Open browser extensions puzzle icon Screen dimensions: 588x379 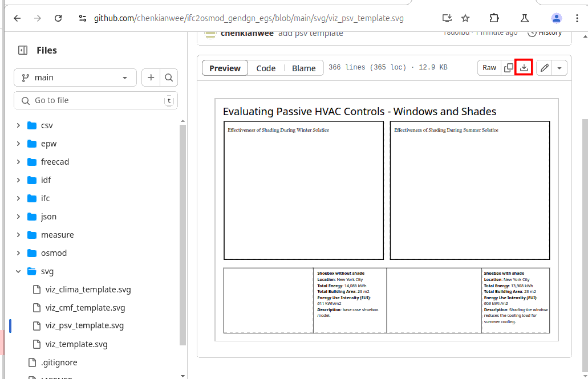pos(494,18)
